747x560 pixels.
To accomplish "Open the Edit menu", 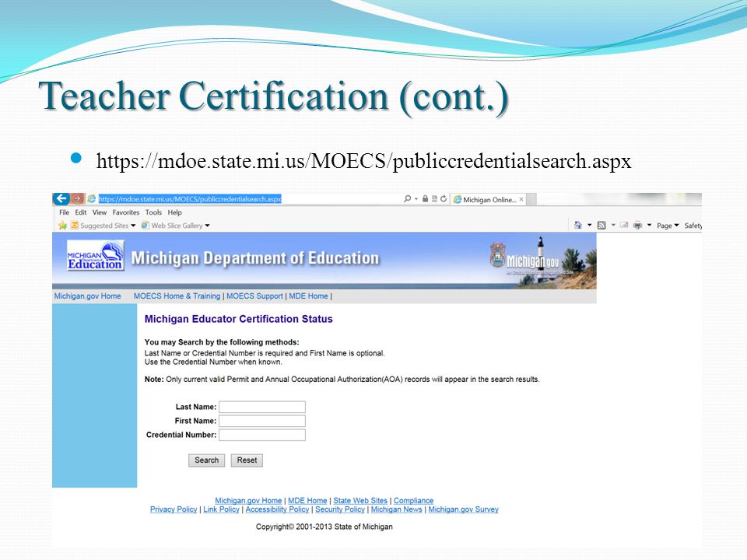I will (x=80, y=212).
